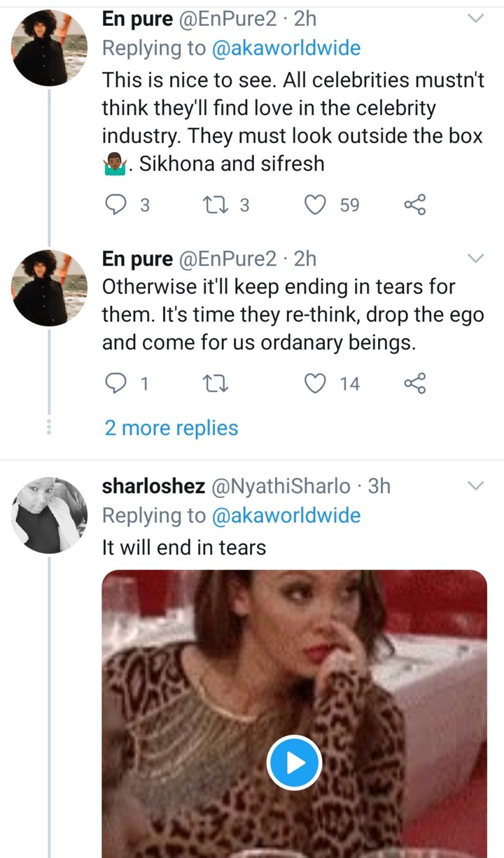The width and height of the screenshot is (504, 858).
Task: Open En pure avatar on second tweet
Action: pyautogui.click(x=49, y=287)
